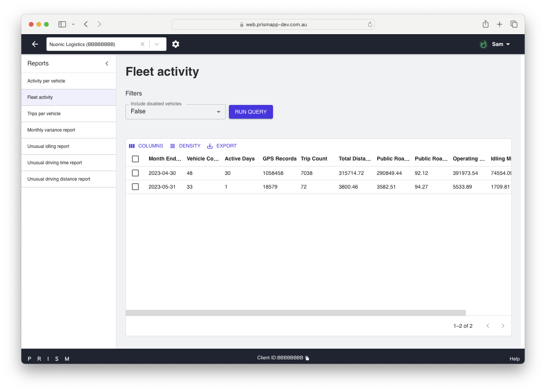546x392 pixels.
Task: Check the 2023-05-31 row checkbox
Action: click(135, 187)
